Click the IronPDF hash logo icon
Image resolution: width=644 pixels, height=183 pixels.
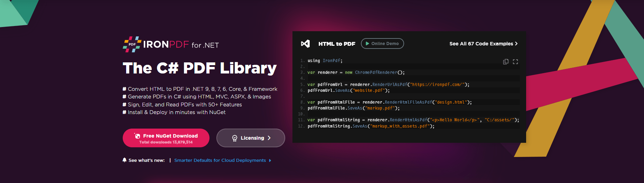132,44
